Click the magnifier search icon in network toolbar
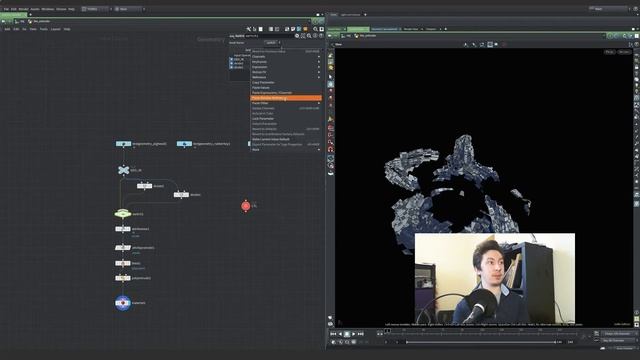 [315, 29]
